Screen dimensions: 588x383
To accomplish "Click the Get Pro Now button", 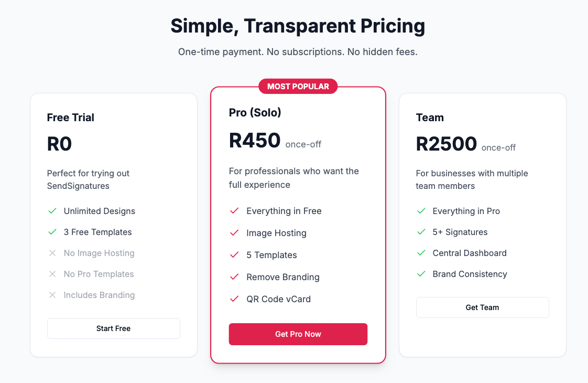I will (298, 334).
